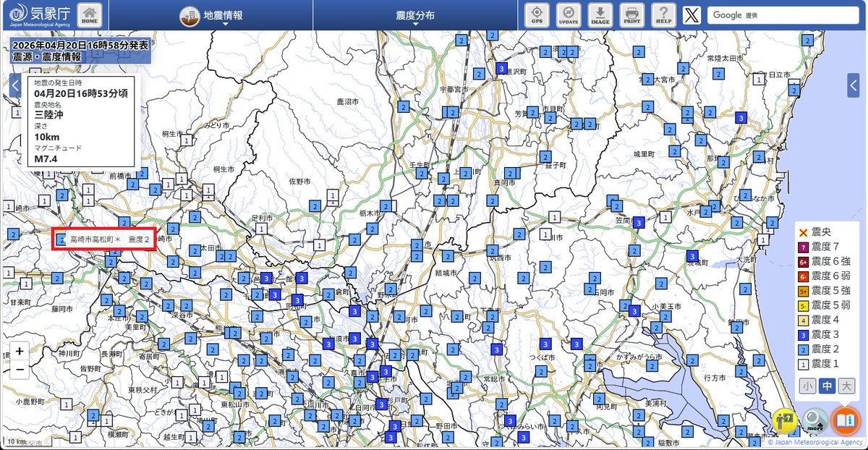Click the 震央 epicenter legend entry
The width and height of the screenshot is (868, 450).
(x=814, y=233)
